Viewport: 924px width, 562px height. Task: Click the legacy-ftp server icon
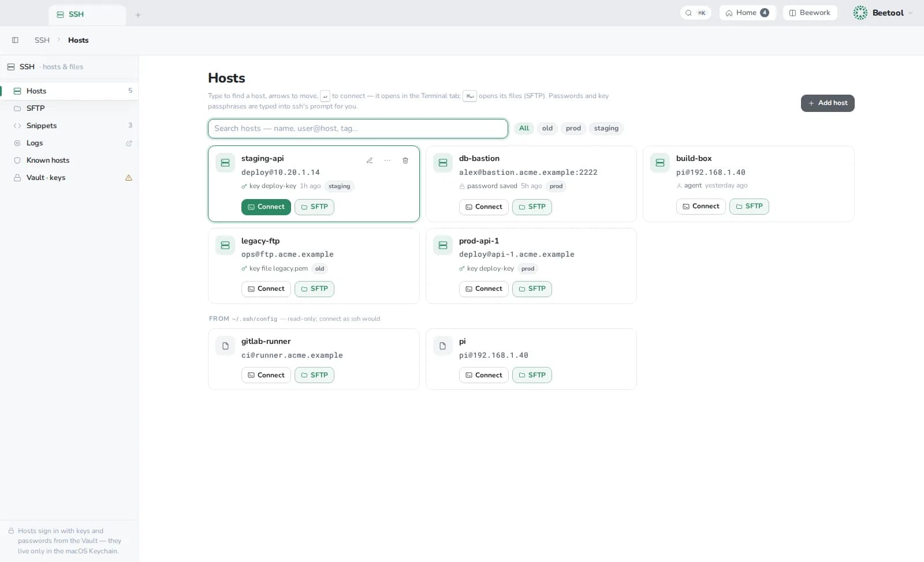click(225, 245)
